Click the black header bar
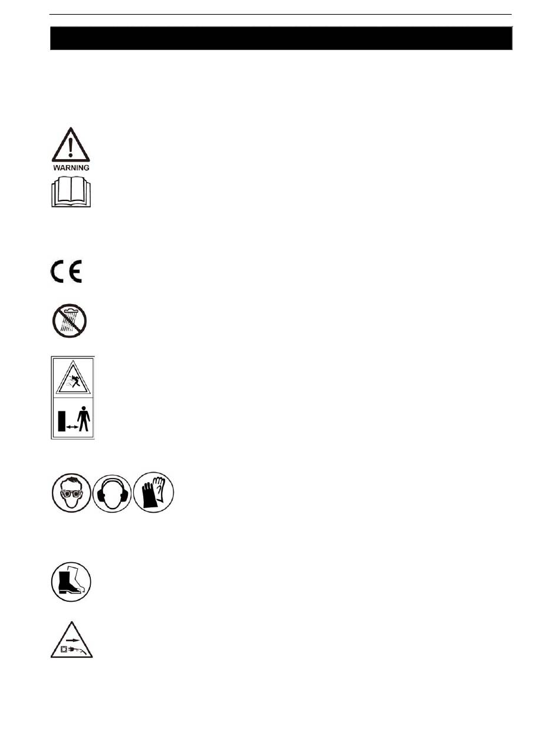Viewport: 560px width, 729px height. (x=281, y=38)
